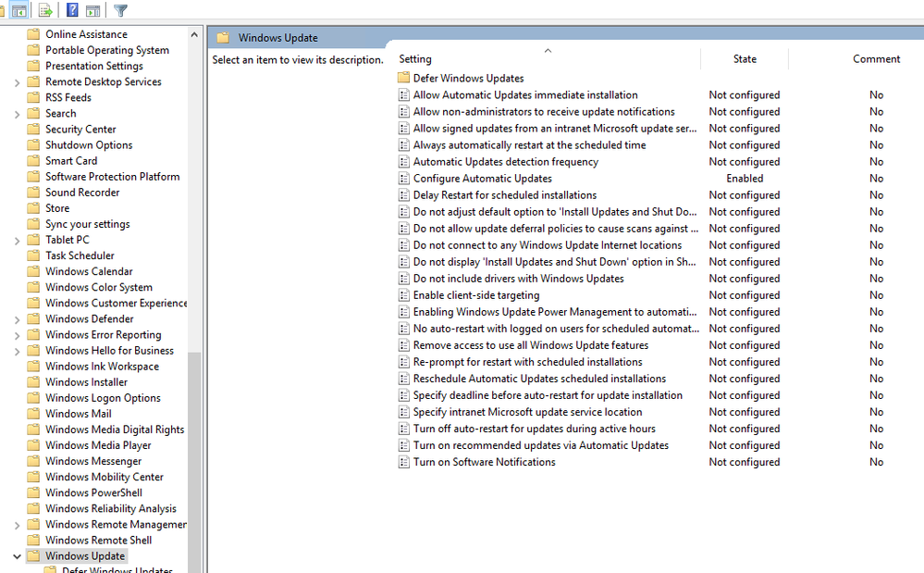Select Smart Card tree item
This screenshot has height=573, width=924.
coord(71,160)
